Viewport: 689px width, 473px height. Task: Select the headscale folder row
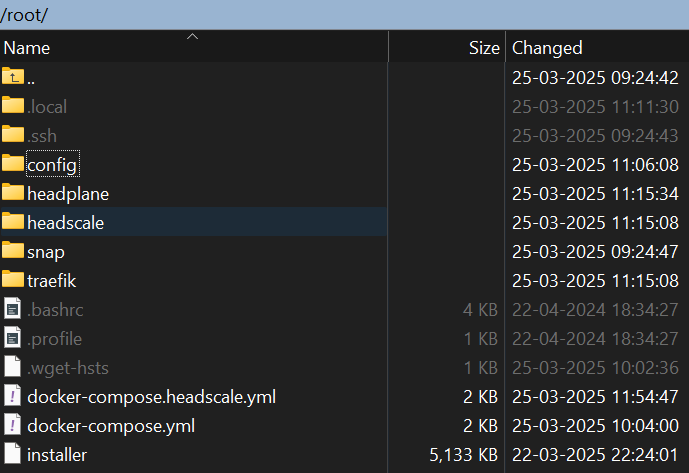[194, 222]
